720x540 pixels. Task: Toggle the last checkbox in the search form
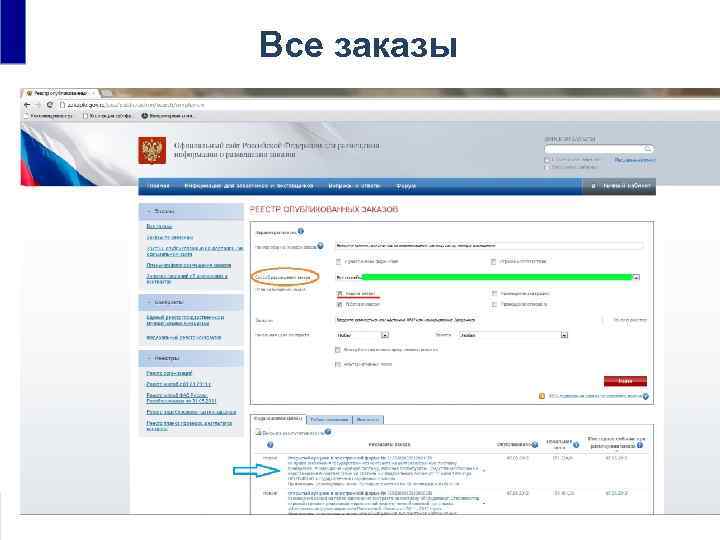point(338,364)
